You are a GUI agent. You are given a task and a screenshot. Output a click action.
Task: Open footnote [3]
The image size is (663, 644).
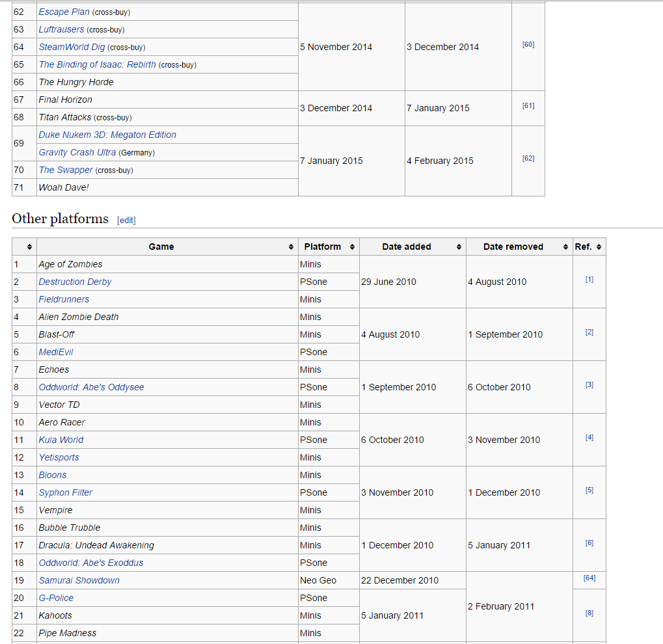[589, 385]
